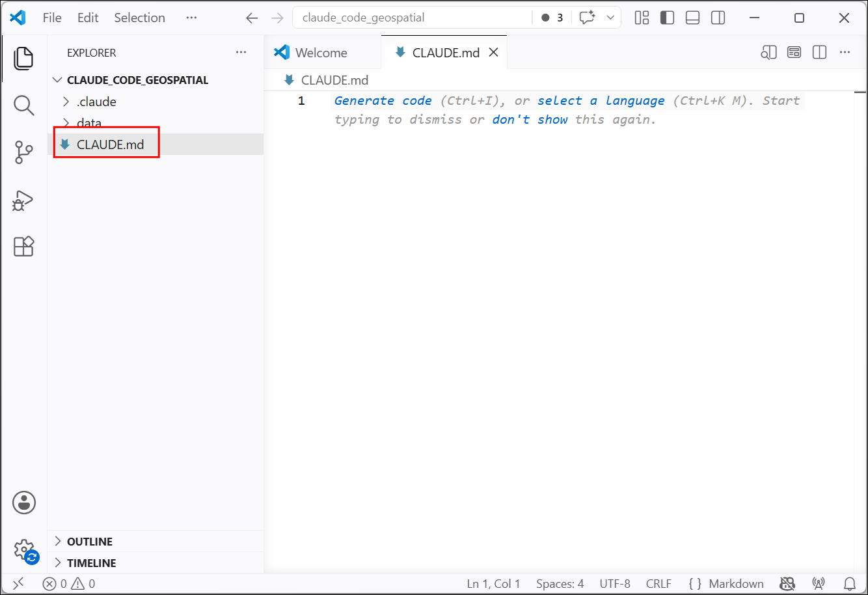This screenshot has width=868, height=595.
Task: Open Markdown preview to the side
Action: click(768, 53)
